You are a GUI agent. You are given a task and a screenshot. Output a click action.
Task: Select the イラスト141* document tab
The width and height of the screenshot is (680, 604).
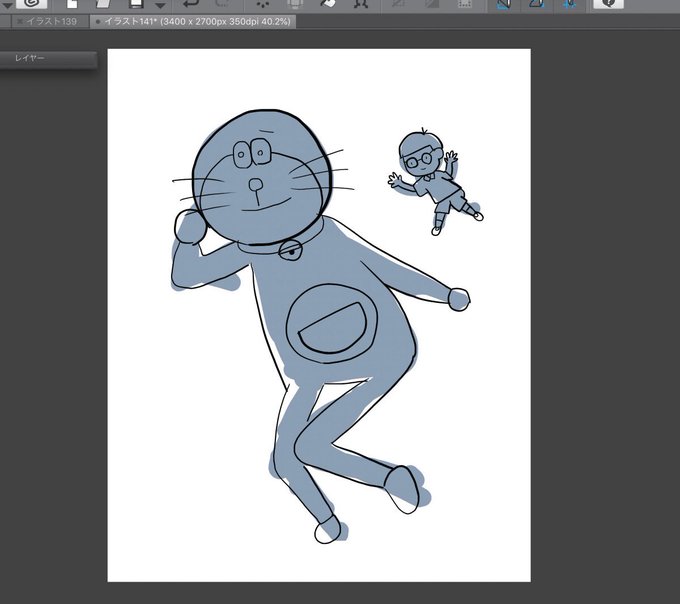[193, 21]
